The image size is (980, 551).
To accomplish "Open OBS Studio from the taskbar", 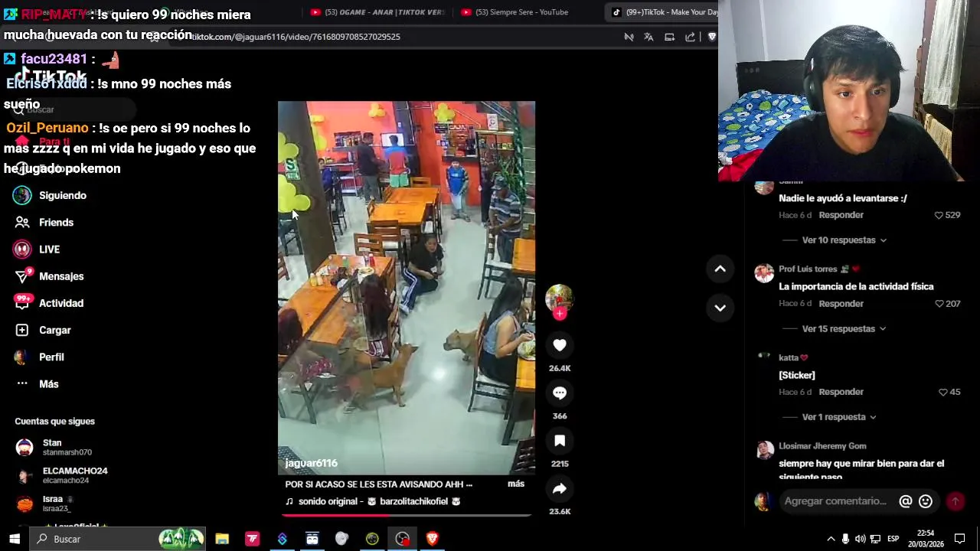I will (x=402, y=539).
